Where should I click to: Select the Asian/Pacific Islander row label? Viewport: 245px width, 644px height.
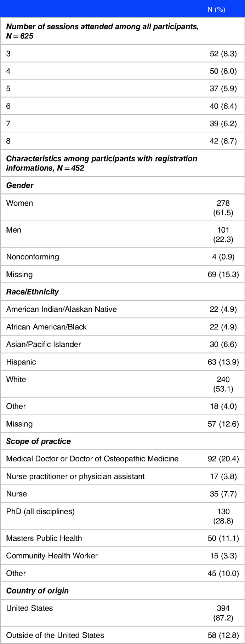pos(44,344)
